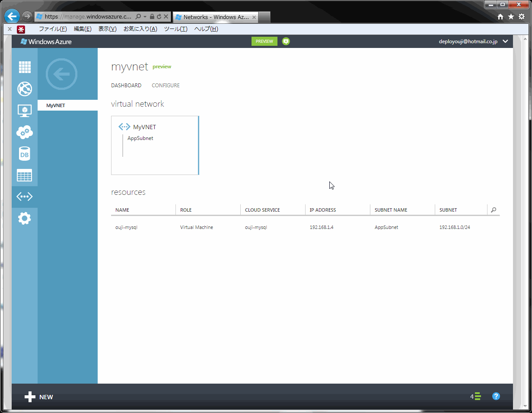Click the browser back button
The height and width of the screenshot is (413, 532).
tap(13, 17)
